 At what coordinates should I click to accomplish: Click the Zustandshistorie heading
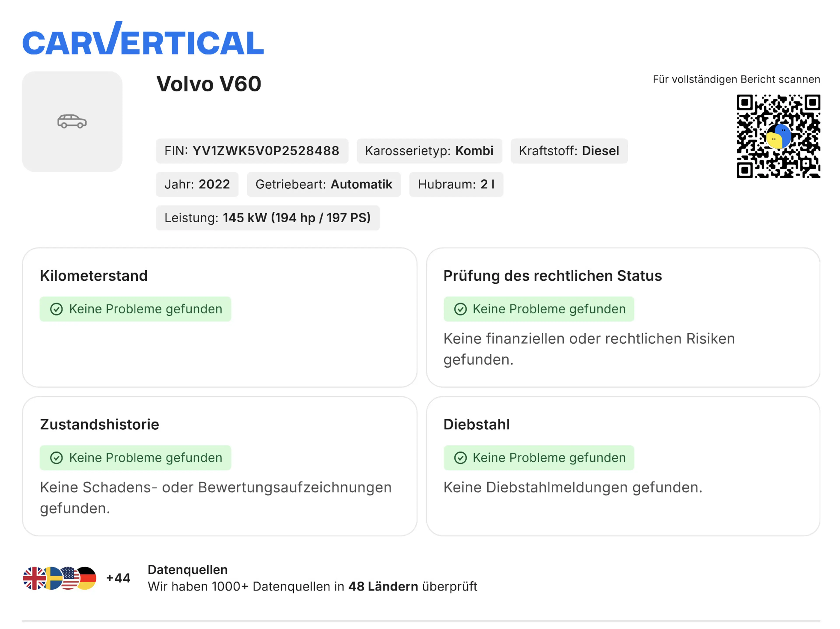click(100, 424)
